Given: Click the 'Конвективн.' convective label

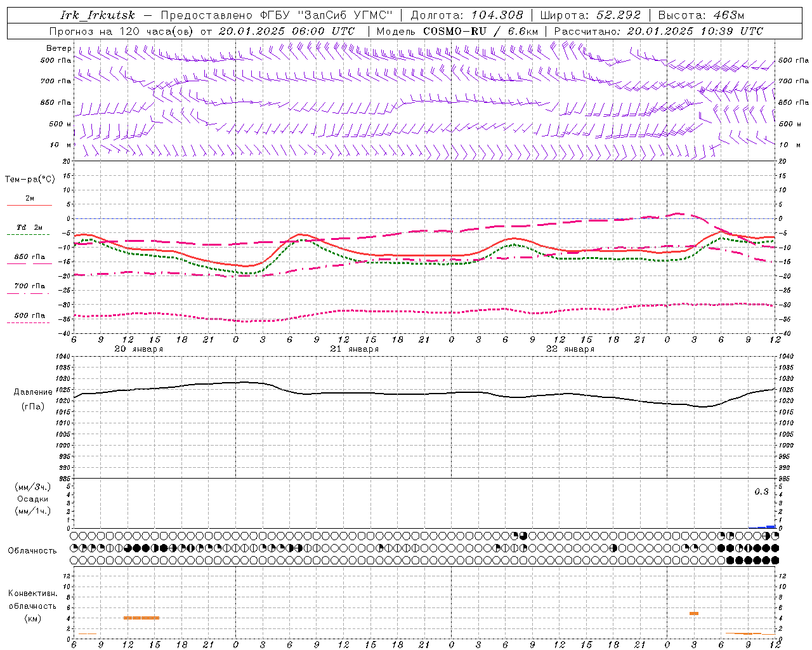Looking at the screenshot, I should [x=32, y=594].
